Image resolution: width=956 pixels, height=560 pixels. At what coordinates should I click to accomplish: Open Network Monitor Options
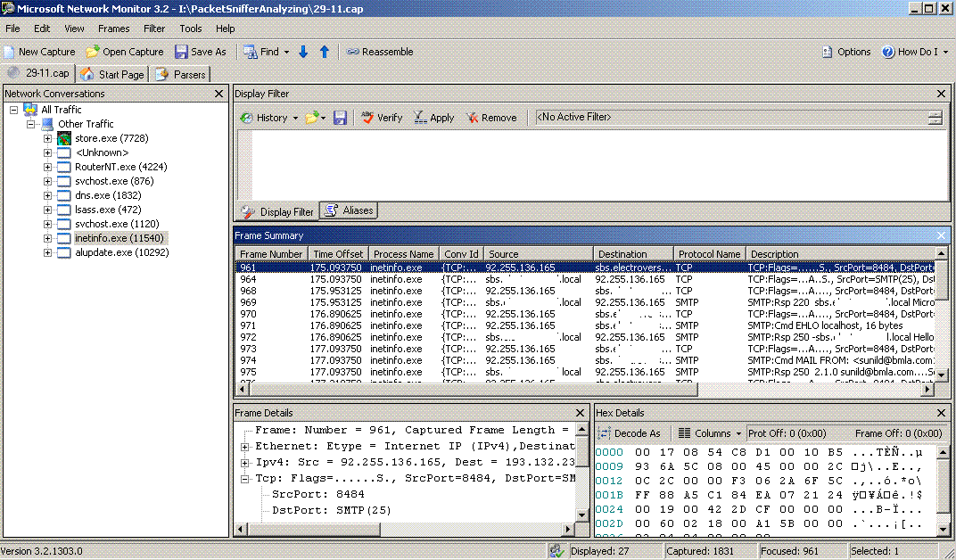pos(845,51)
